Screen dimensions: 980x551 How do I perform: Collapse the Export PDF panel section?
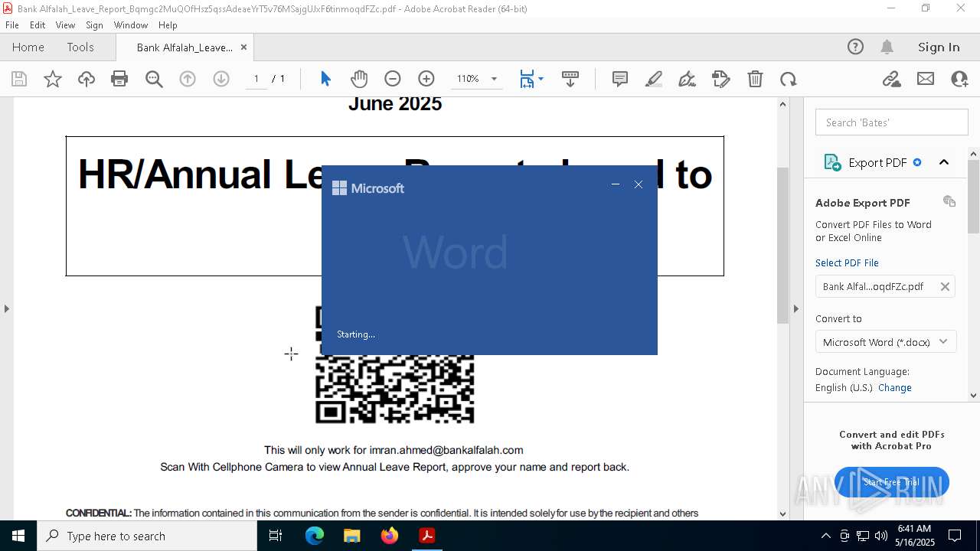(x=944, y=162)
